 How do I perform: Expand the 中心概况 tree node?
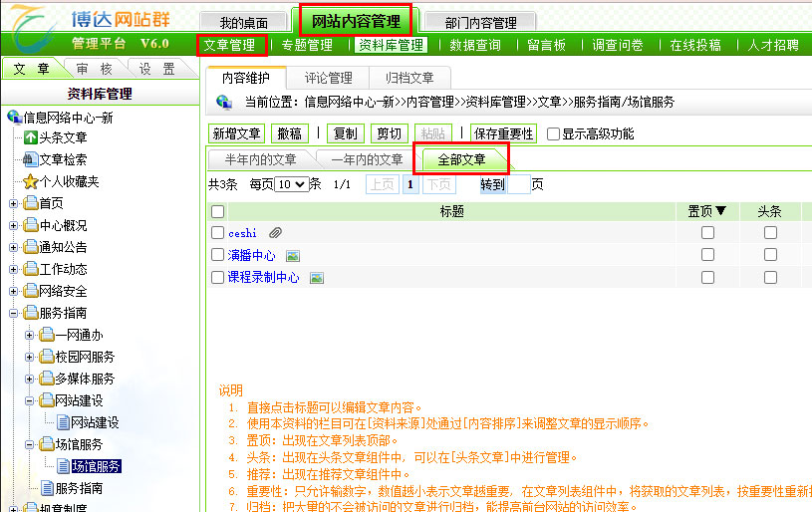(14, 225)
